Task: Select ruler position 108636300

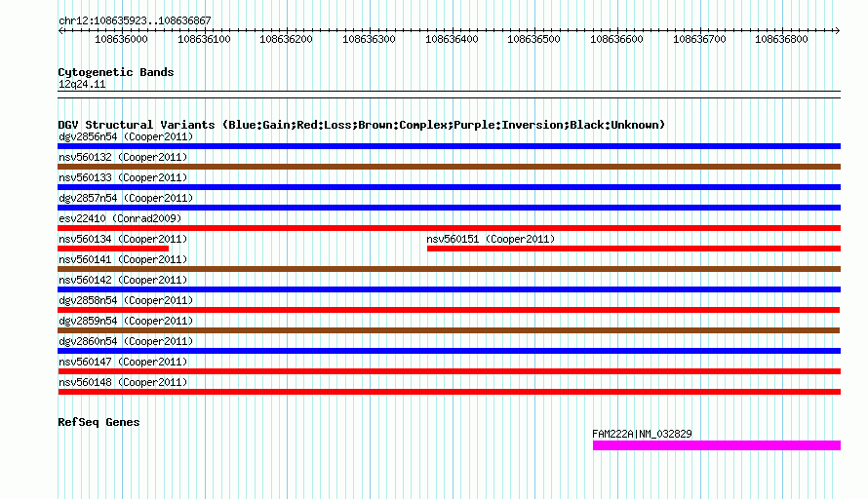Action: click(x=369, y=39)
